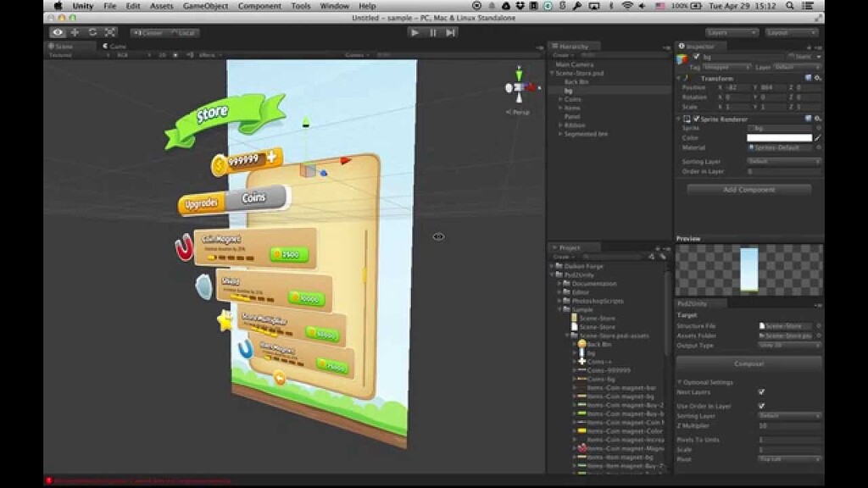Disable the Sprite Renderer component checkbox

pos(697,119)
